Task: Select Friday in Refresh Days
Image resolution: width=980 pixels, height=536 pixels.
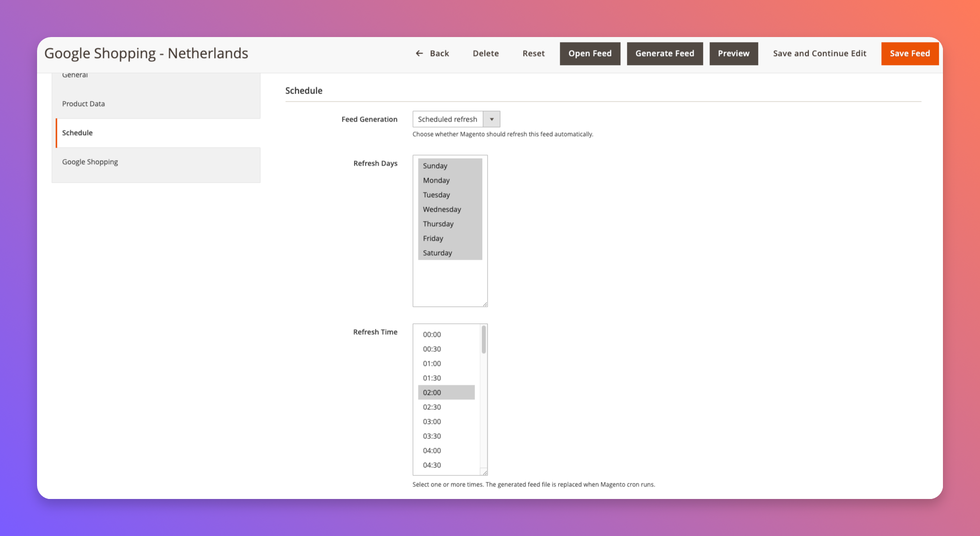Action: tap(450, 238)
